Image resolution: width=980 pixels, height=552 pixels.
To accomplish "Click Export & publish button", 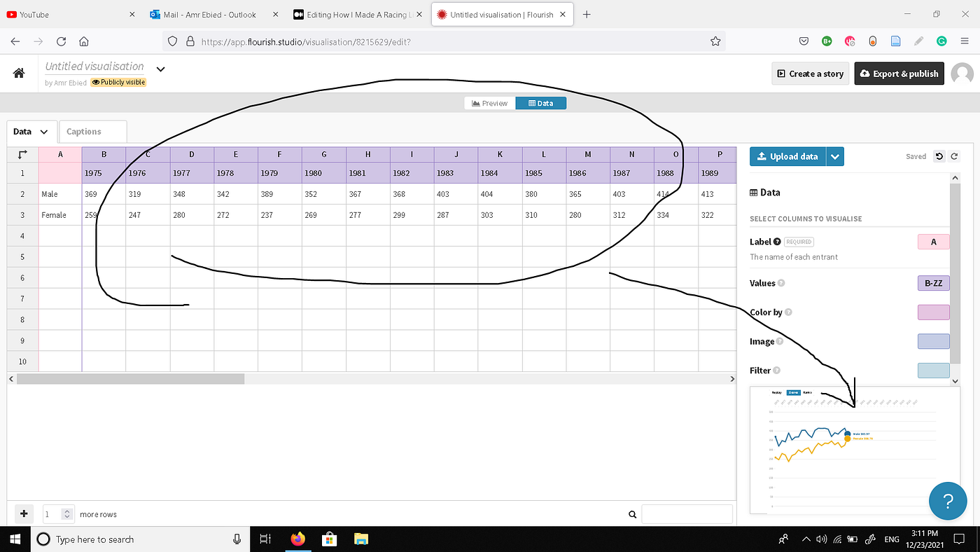I will (x=899, y=74).
